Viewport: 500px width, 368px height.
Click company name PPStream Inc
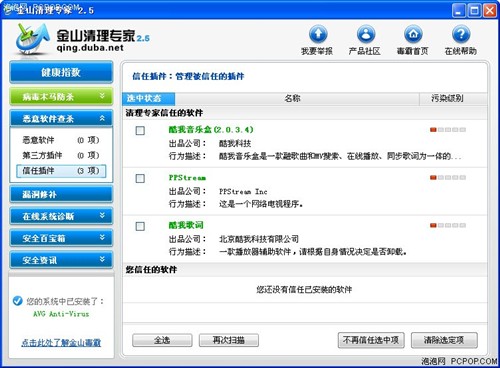pyautogui.click(x=243, y=192)
